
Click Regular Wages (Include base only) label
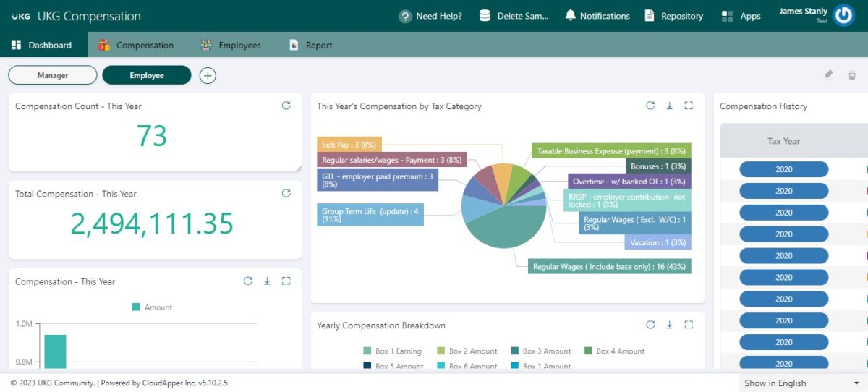click(x=609, y=267)
